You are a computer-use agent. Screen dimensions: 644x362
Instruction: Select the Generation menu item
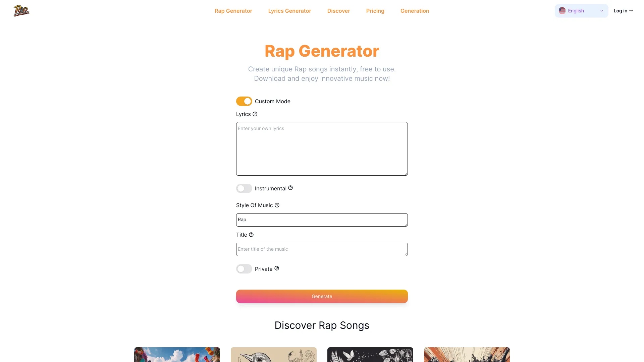tap(415, 11)
